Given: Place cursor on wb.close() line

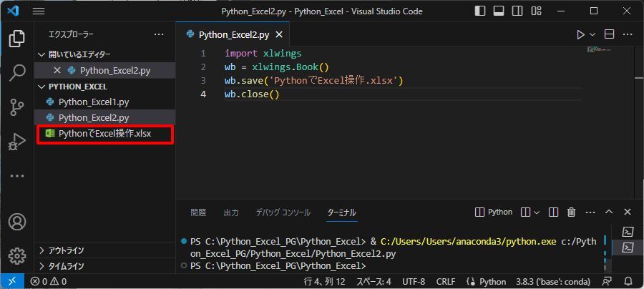Looking at the screenshot, I should tap(252, 94).
